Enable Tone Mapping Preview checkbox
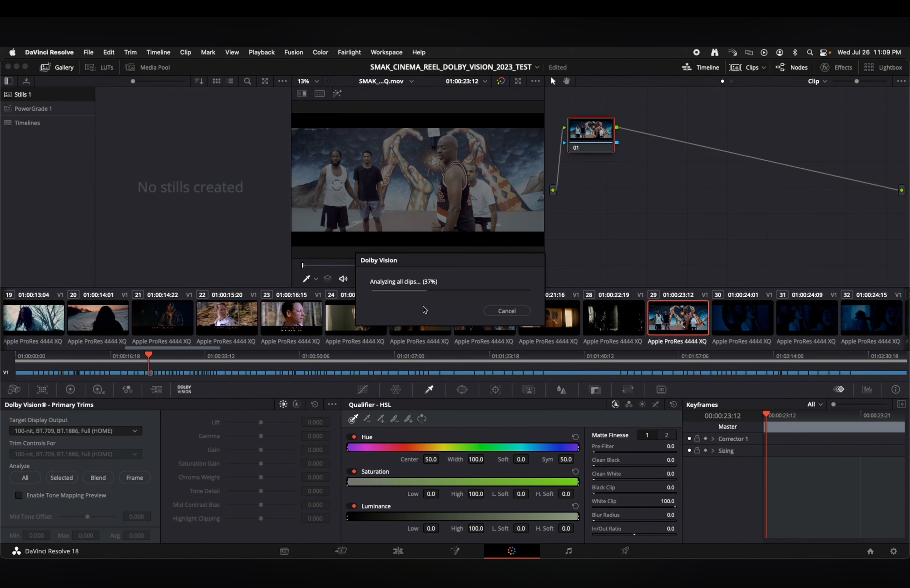This screenshot has height=588, width=910. tap(19, 495)
